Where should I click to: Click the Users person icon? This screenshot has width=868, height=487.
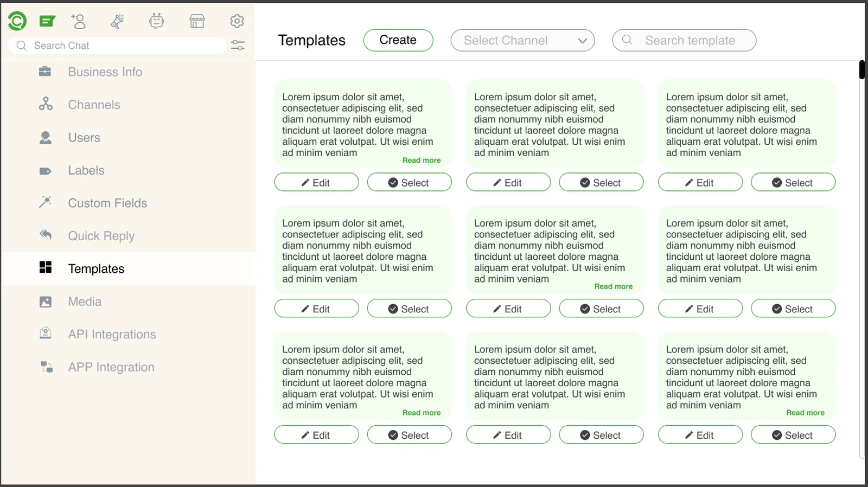[46, 138]
